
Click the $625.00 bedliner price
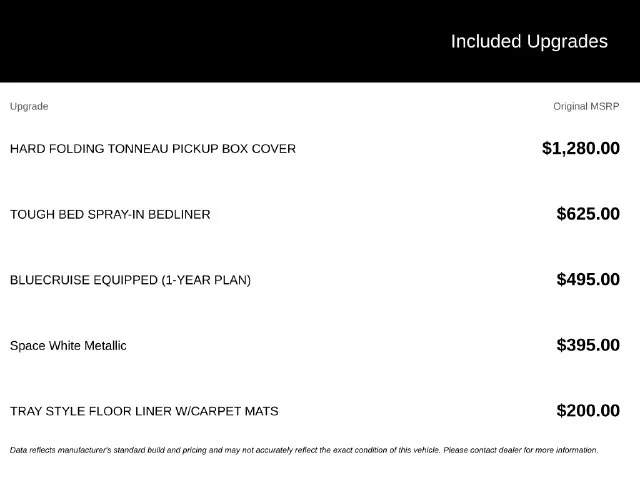pyautogui.click(x=588, y=214)
